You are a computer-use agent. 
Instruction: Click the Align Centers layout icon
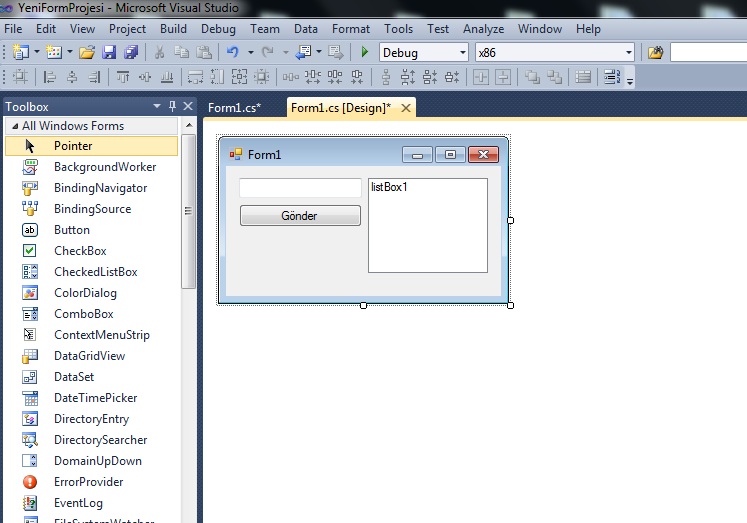[72, 77]
